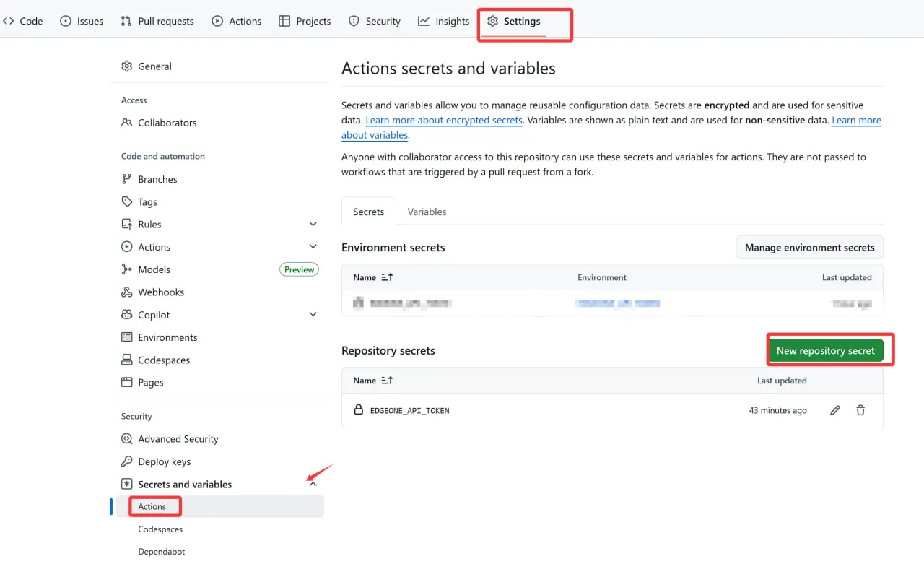The height and width of the screenshot is (564, 924).
Task: Click the Deploy keys key icon
Action: pyautogui.click(x=127, y=461)
